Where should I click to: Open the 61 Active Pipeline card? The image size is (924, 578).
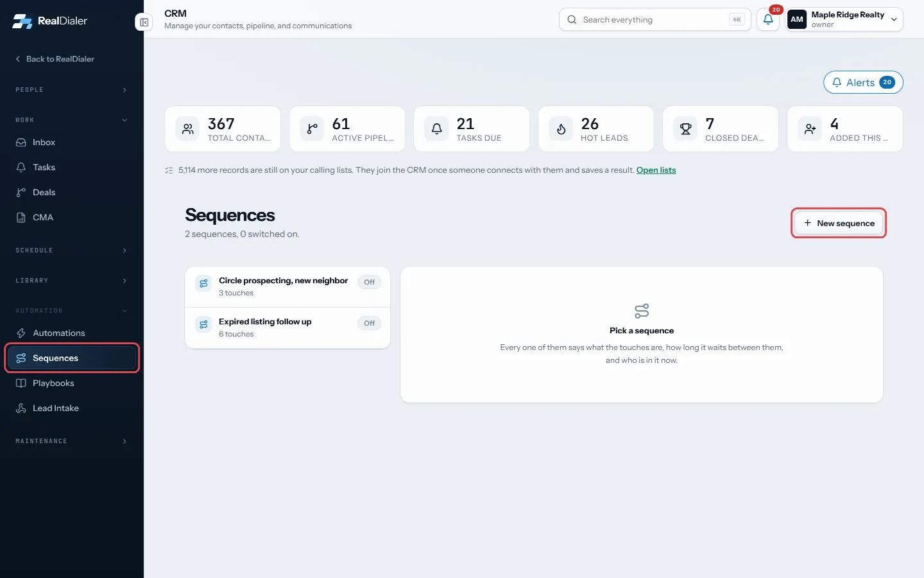click(x=347, y=129)
